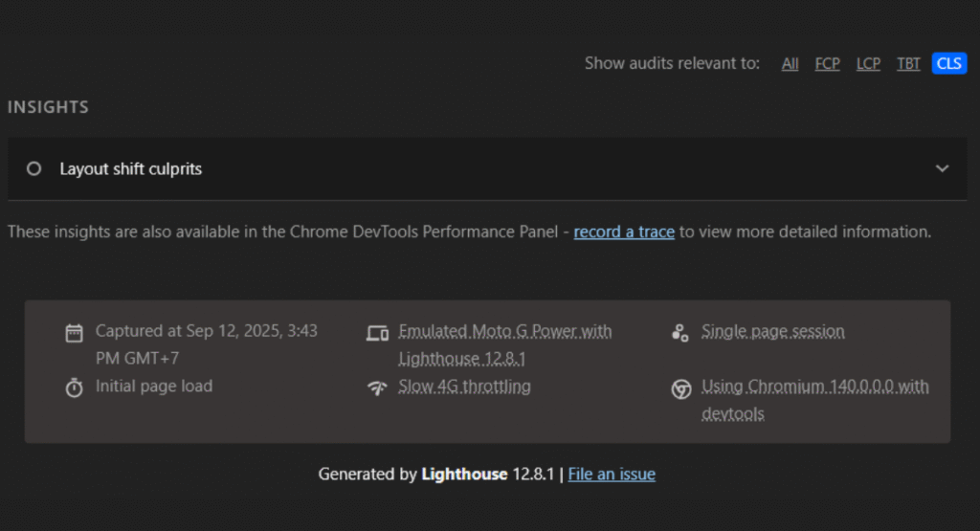Click the Single page session label

click(772, 332)
